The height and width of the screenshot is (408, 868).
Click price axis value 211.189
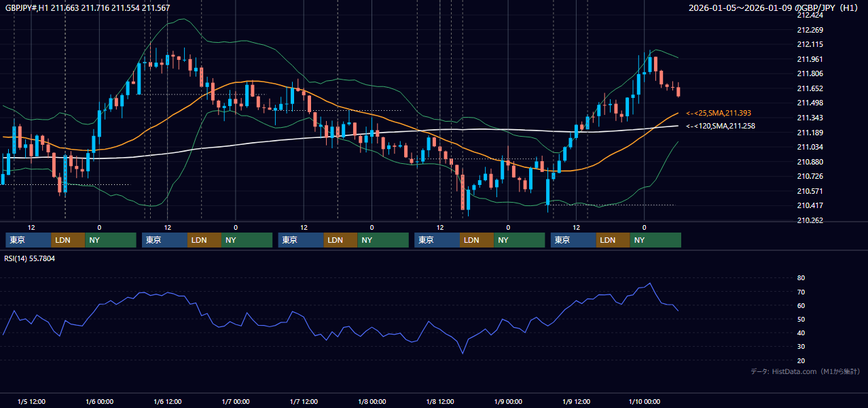[x=810, y=133]
